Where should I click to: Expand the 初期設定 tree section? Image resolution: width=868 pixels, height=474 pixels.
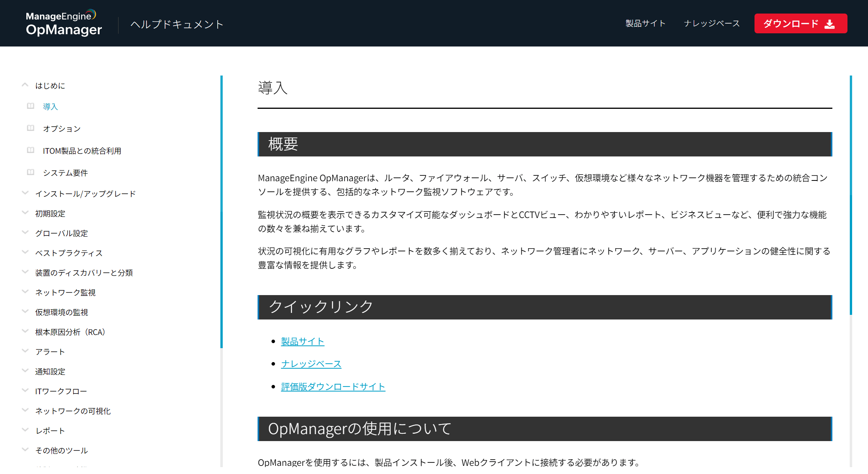tap(25, 213)
